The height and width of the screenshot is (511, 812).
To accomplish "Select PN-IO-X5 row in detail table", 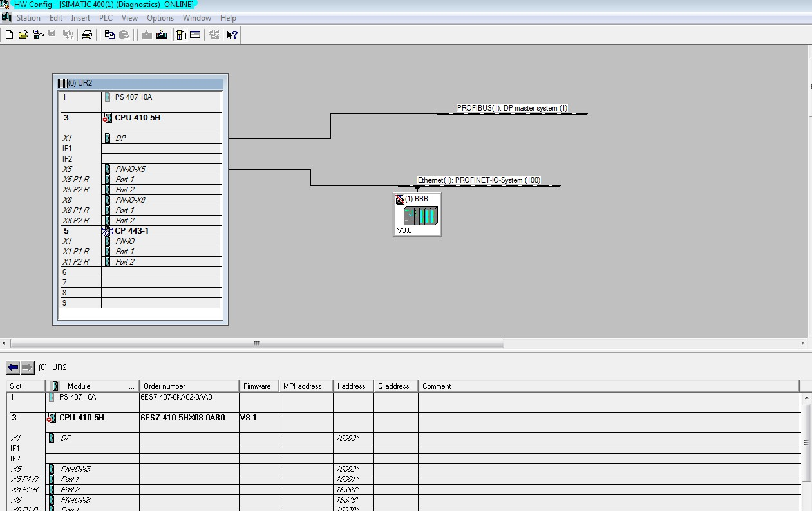I will point(403,469).
